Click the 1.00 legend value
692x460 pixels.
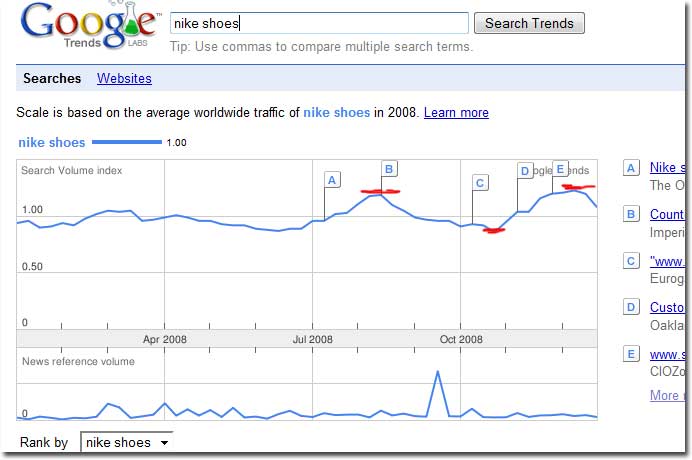[177, 143]
